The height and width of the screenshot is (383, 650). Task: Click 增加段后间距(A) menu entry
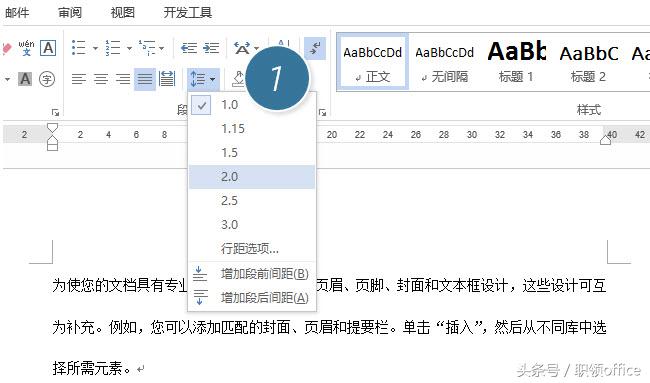tap(252, 298)
